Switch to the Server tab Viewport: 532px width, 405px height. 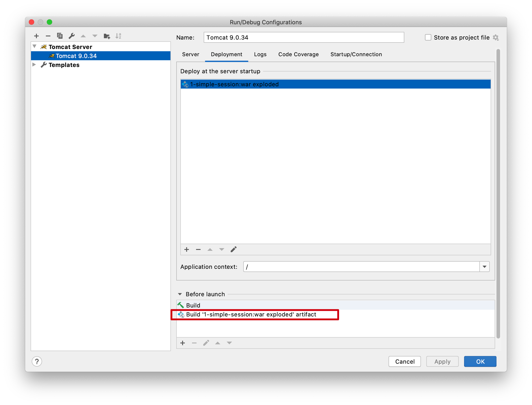click(190, 54)
